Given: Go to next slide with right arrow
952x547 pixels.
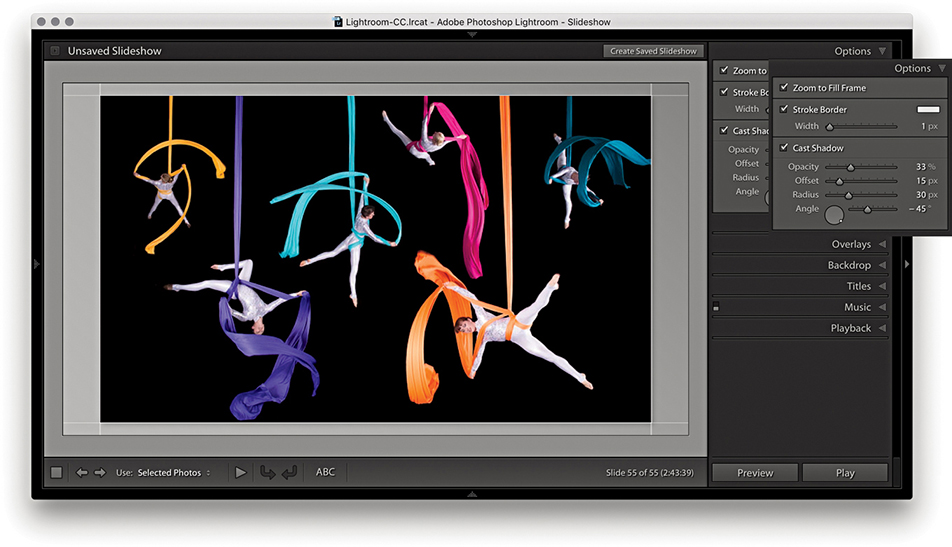Looking at the screenshot, I should coord(100,472).
